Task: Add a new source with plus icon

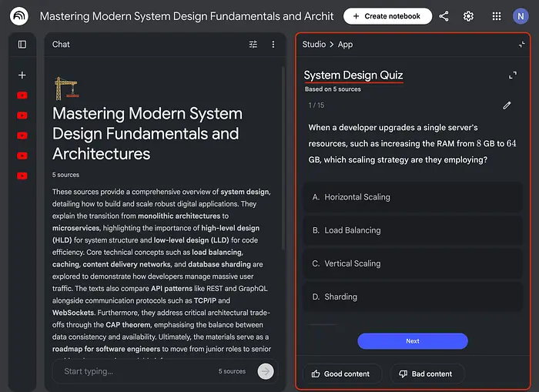Action: (x=22, y=75)
